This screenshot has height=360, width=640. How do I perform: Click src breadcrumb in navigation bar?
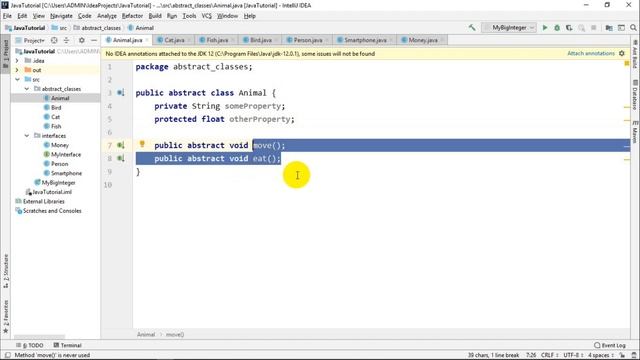[x=59, y=28]
